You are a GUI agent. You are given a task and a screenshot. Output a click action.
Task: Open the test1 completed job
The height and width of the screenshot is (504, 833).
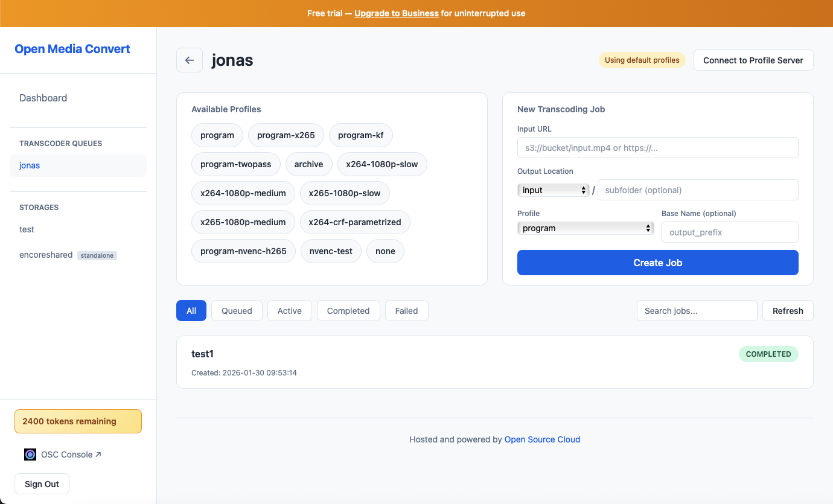[495, 361]
